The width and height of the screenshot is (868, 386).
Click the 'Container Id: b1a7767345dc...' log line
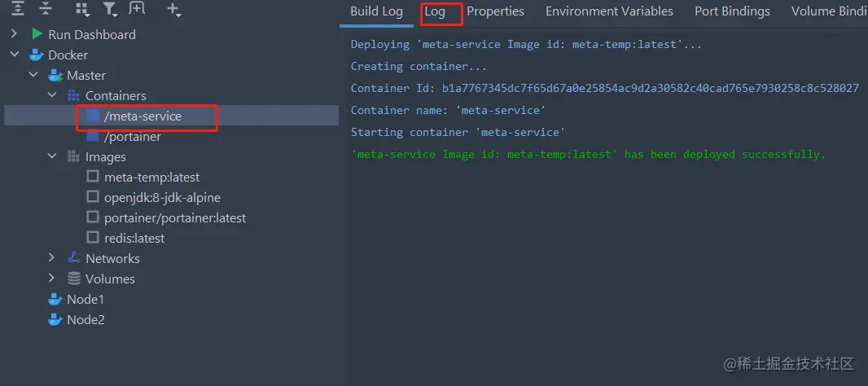[604, 88]
